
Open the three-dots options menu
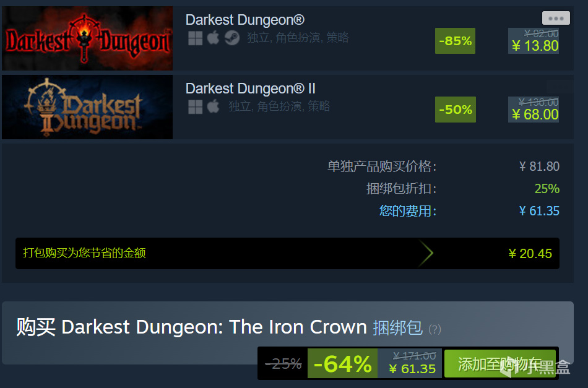coord(556,18)
